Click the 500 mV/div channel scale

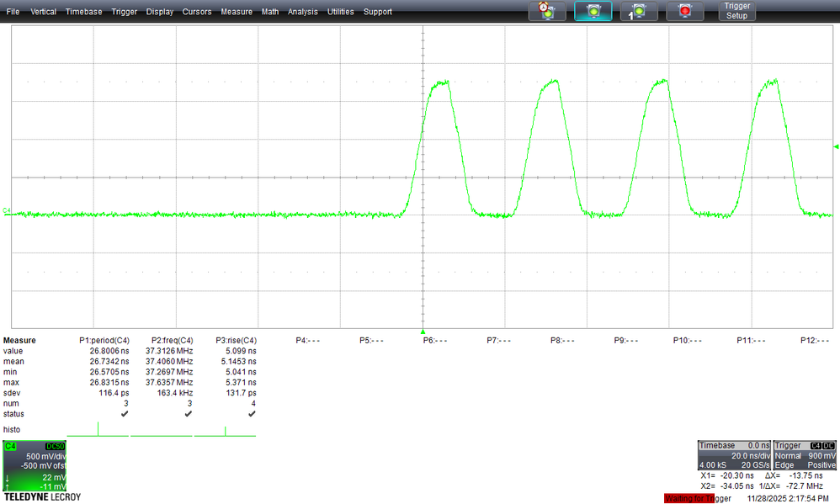pyautogui.click(x=45, y=456)
